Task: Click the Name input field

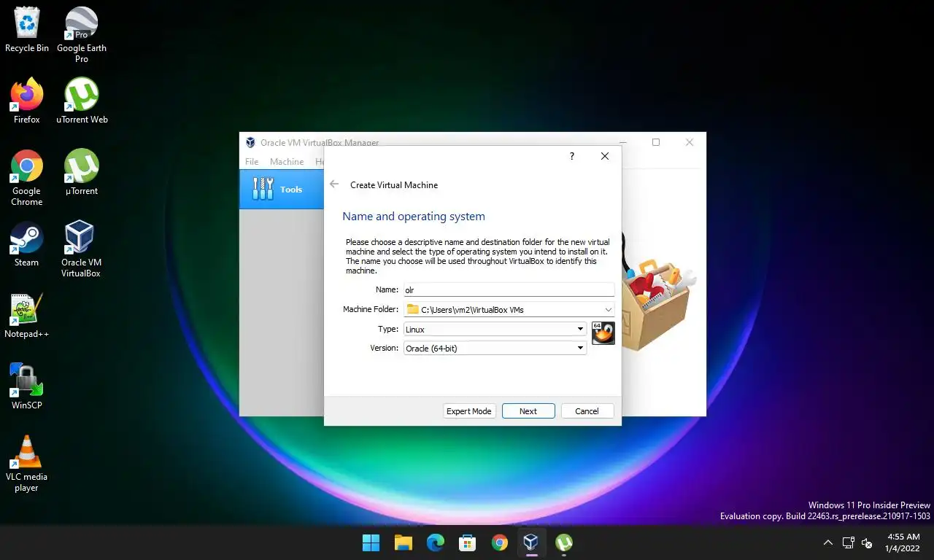Action: point(509,289)
